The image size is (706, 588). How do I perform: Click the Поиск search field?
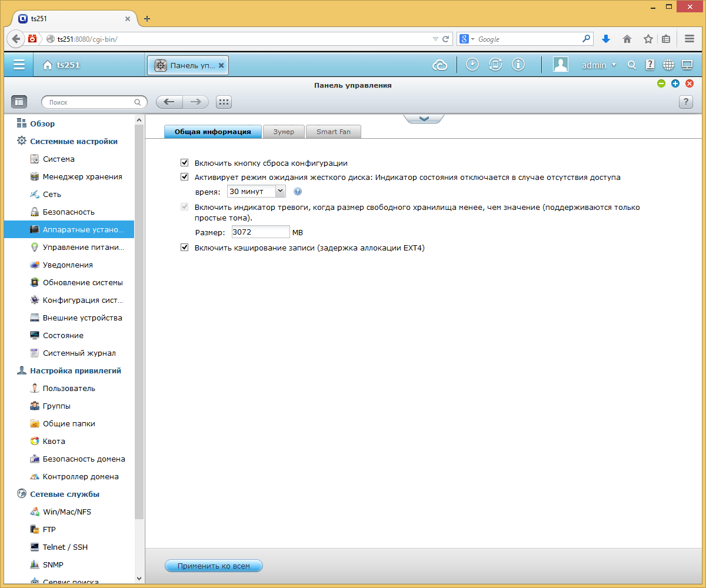tap(94, 102)
